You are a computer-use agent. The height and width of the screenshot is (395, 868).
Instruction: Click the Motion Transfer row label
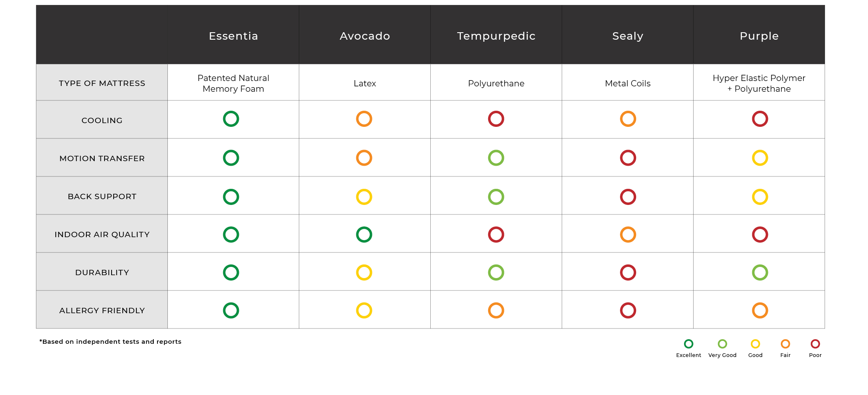pos(102,159)
